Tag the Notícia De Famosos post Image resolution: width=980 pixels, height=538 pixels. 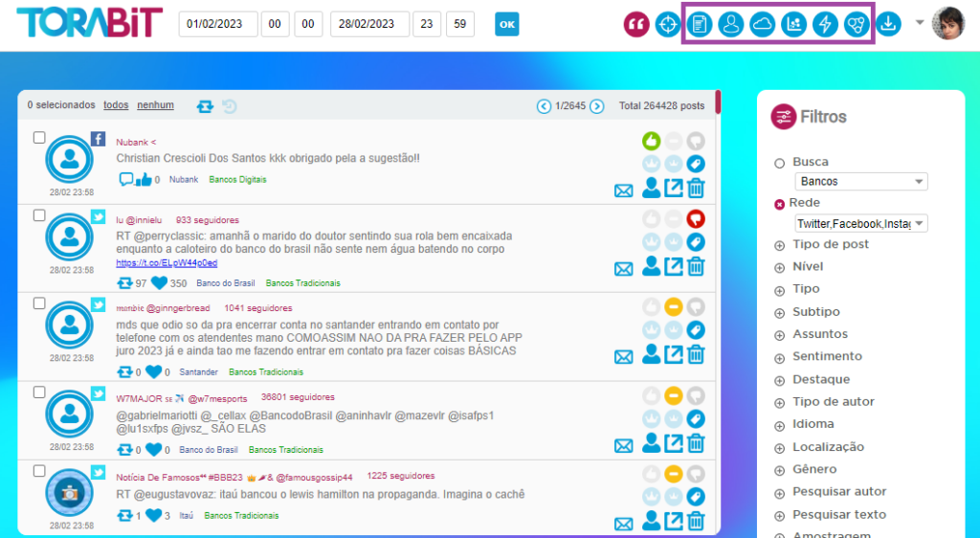pos(696,496)
